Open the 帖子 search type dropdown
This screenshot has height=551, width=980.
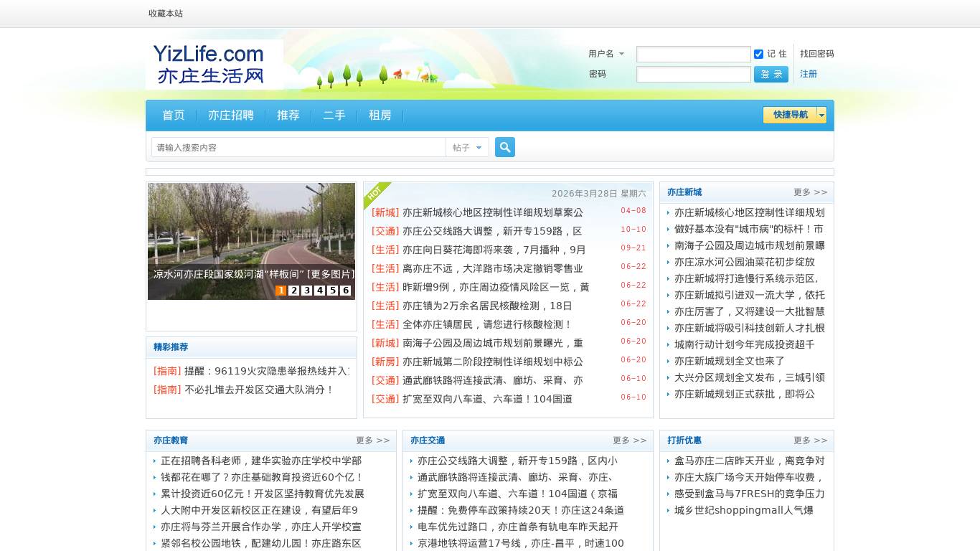tap(467, 147)
